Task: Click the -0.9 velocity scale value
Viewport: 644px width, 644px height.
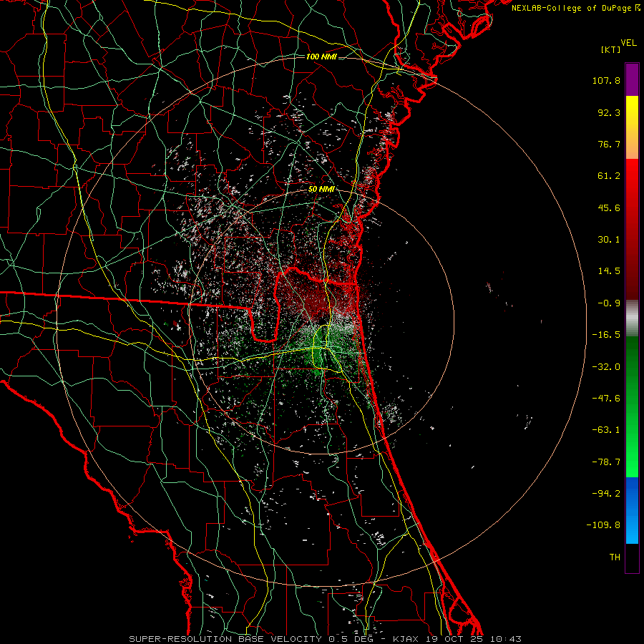Action: 609,303
